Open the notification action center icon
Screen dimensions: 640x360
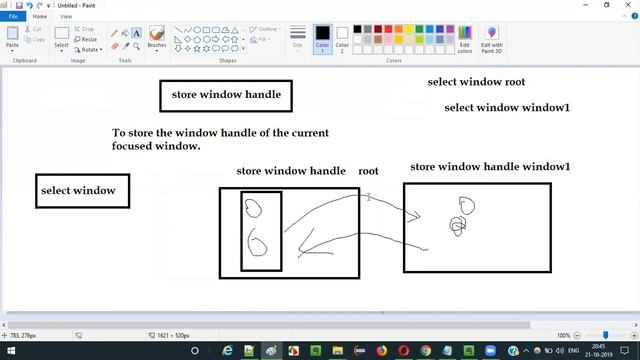[624, 351]
